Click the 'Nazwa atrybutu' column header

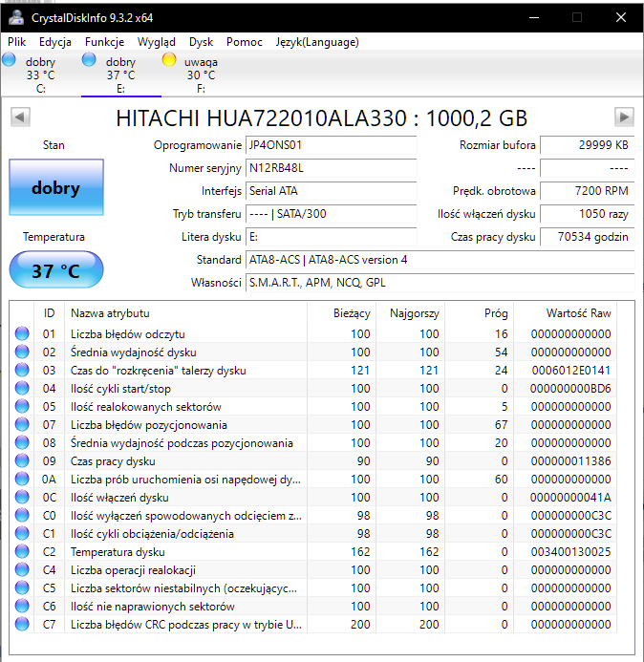click(185, 313)
